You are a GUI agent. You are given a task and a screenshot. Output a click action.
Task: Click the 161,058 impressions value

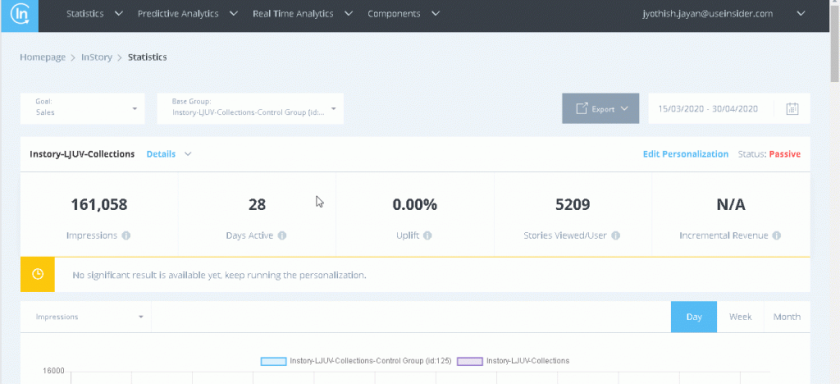click(x=99, y=205)
